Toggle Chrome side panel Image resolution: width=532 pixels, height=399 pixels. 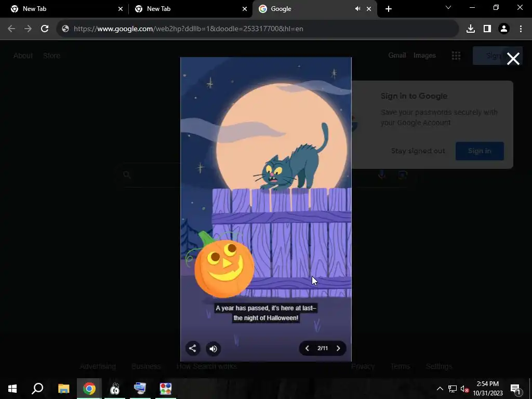coord(487,29)
